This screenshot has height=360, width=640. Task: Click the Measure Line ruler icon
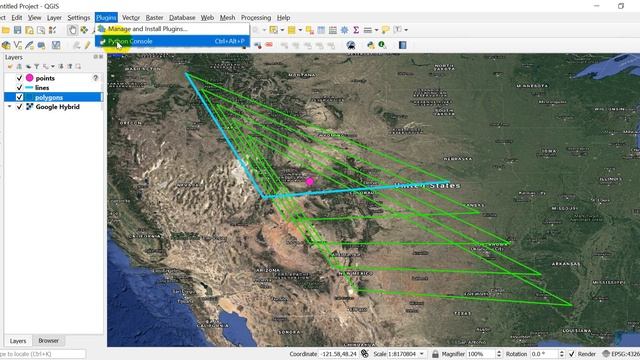pyautogui.click(x=368, y=30)
